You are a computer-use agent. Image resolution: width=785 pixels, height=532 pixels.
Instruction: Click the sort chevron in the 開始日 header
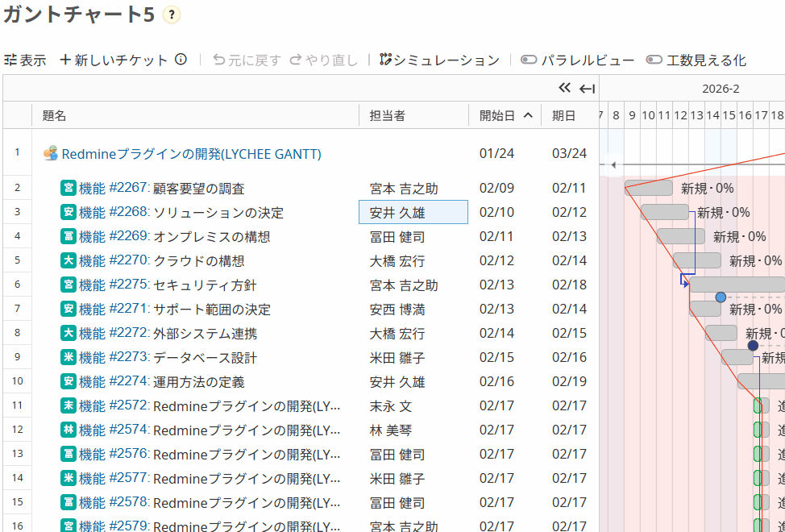pos(530,114)
